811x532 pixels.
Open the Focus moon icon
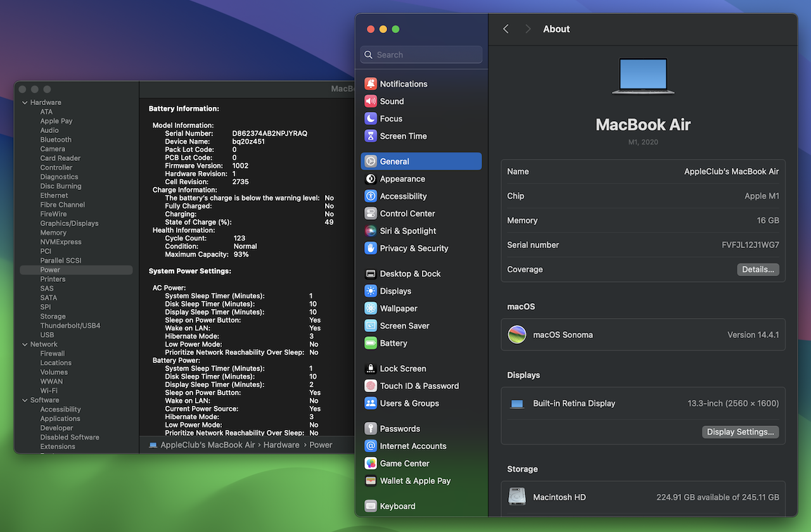371,118
